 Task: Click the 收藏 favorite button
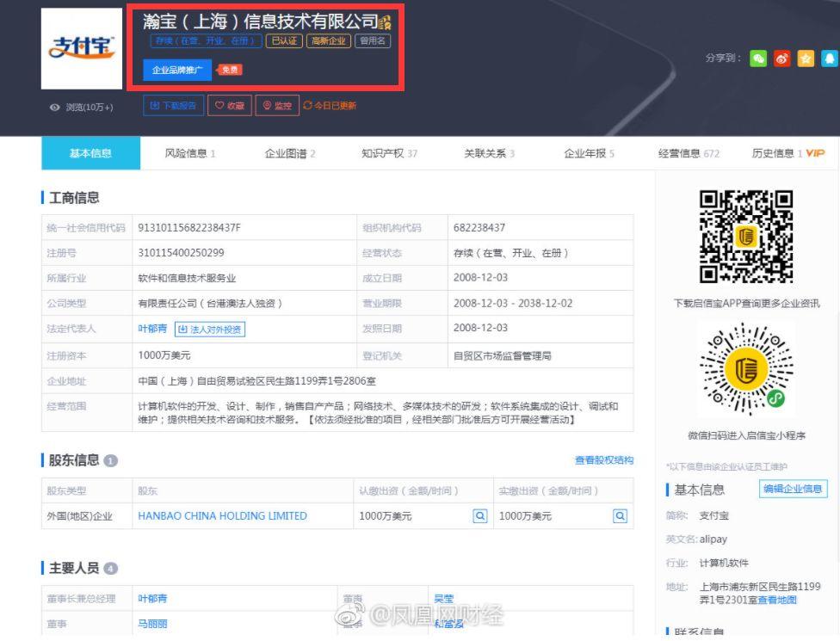(x=230, y=106)
